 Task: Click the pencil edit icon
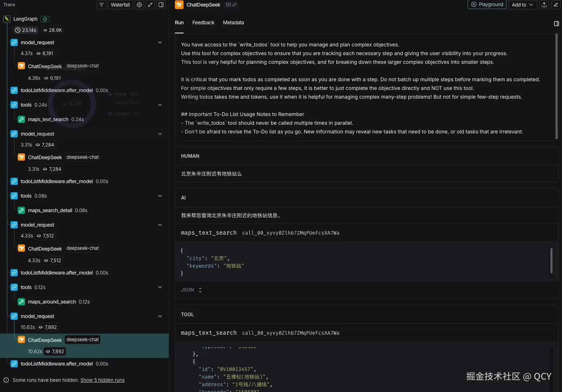[556, 5]
